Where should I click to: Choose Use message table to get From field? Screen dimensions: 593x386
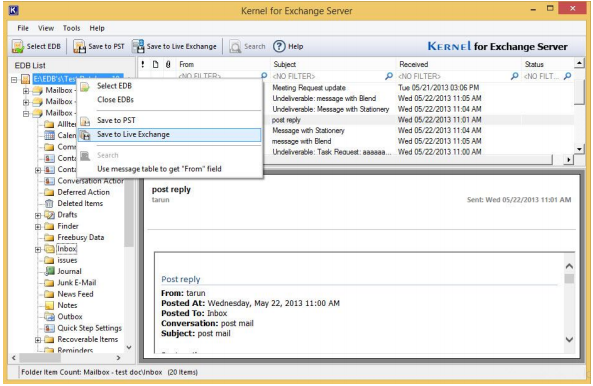(169, 169)
